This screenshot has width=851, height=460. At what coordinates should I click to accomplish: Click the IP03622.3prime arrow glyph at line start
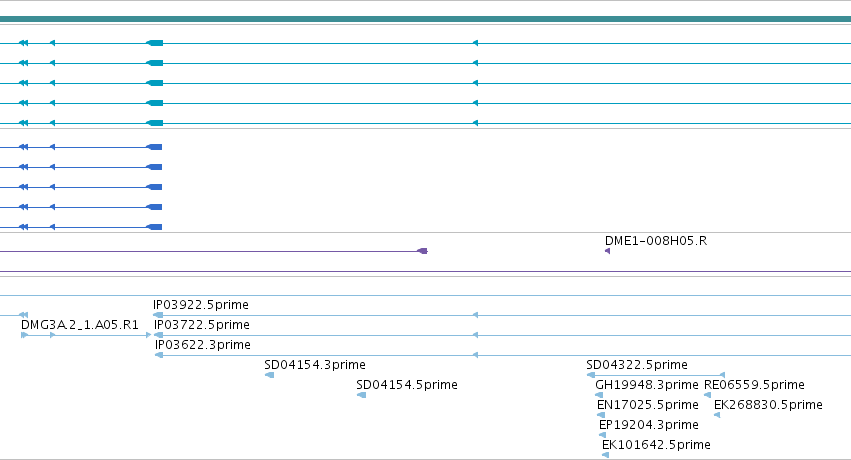point(158,355)
